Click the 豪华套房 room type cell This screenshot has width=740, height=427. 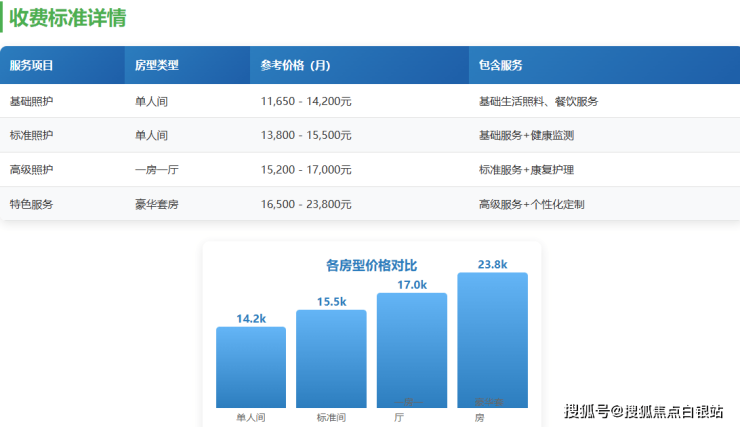(x=156, y=204)
